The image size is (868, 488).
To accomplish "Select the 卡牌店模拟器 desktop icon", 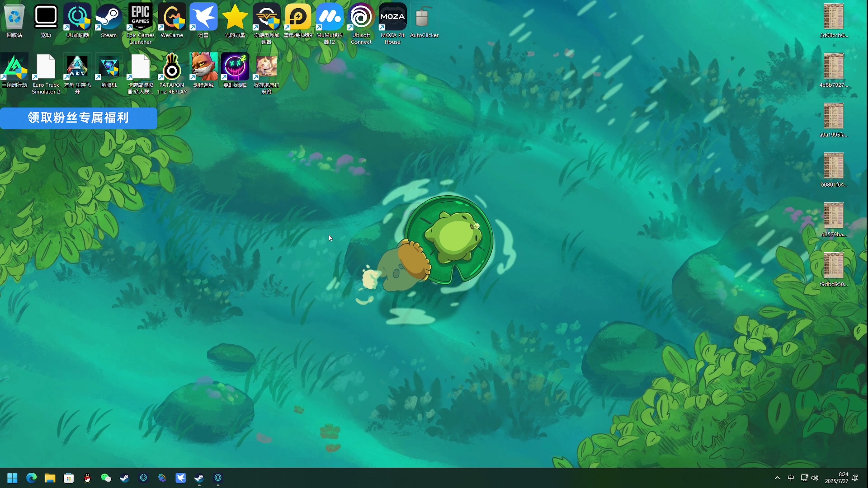I will (x=140, y=74).
